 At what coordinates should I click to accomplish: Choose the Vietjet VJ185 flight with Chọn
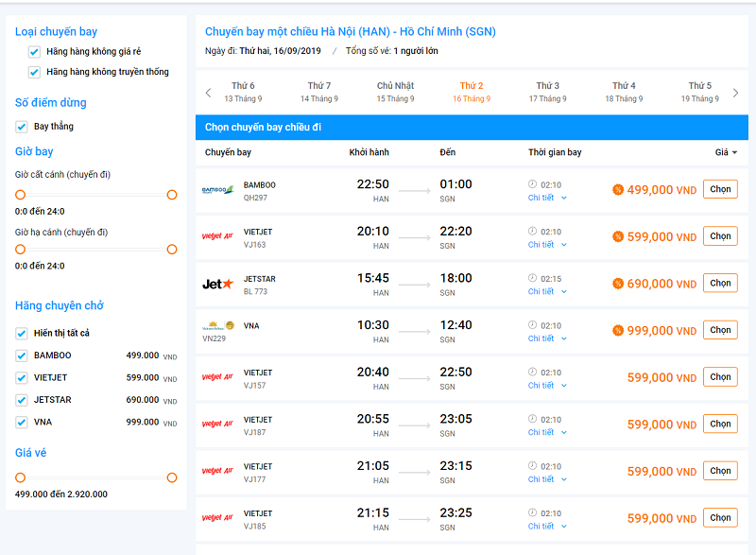pyautogui.click(x=720, y=517)
